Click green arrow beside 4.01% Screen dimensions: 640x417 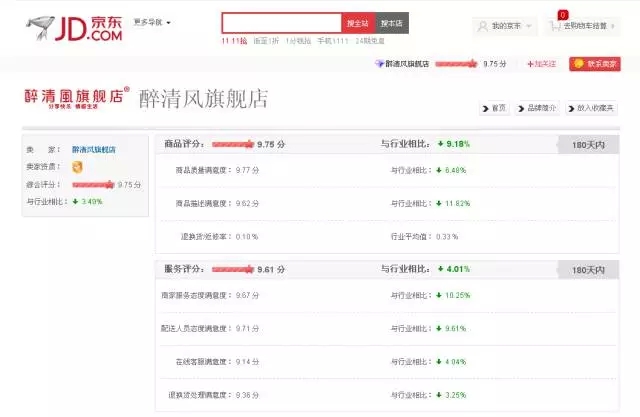point(440,268)
